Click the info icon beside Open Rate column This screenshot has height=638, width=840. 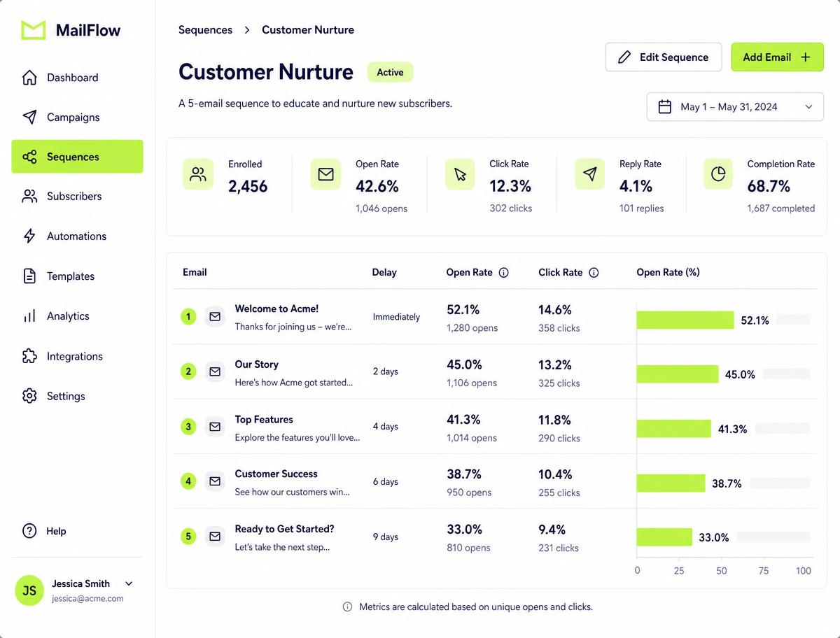point(503,273)
